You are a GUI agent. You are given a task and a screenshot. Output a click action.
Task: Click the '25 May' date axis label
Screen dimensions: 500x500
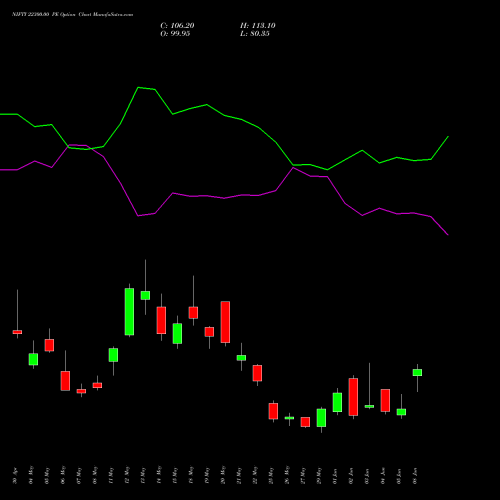(271, 475)
